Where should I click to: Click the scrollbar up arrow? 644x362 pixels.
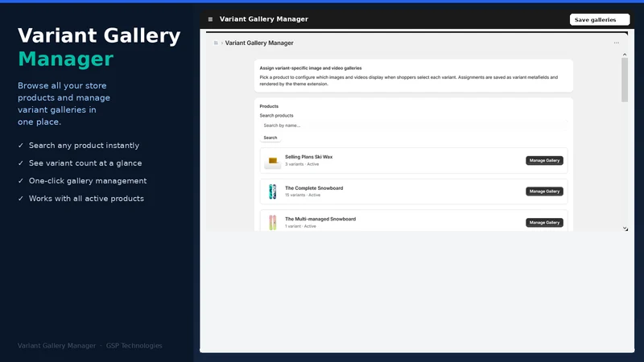pos(625,55)
